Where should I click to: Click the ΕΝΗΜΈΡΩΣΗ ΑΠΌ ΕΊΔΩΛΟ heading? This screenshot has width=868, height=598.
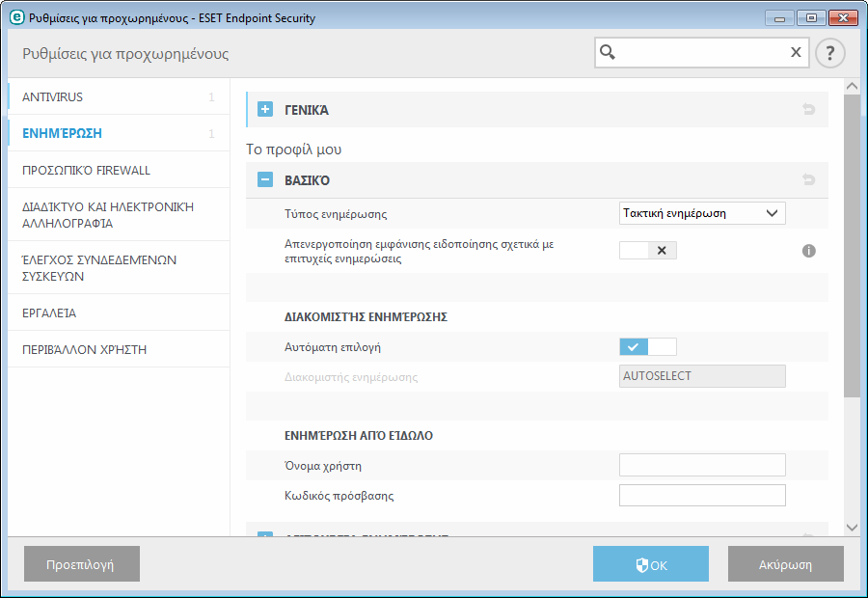359,436
